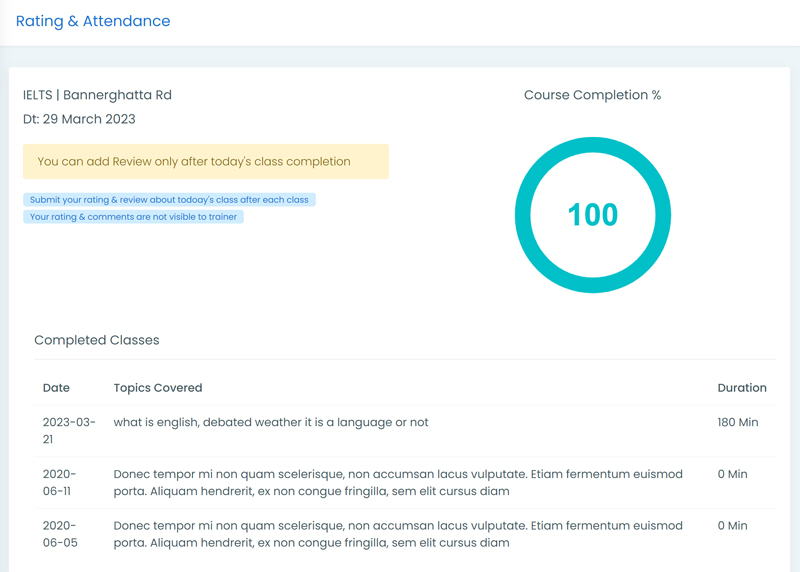Click the yellow review notice banner
Image resolution: width=800 pixels, height=572 pixels.
[x=206, y=161]
